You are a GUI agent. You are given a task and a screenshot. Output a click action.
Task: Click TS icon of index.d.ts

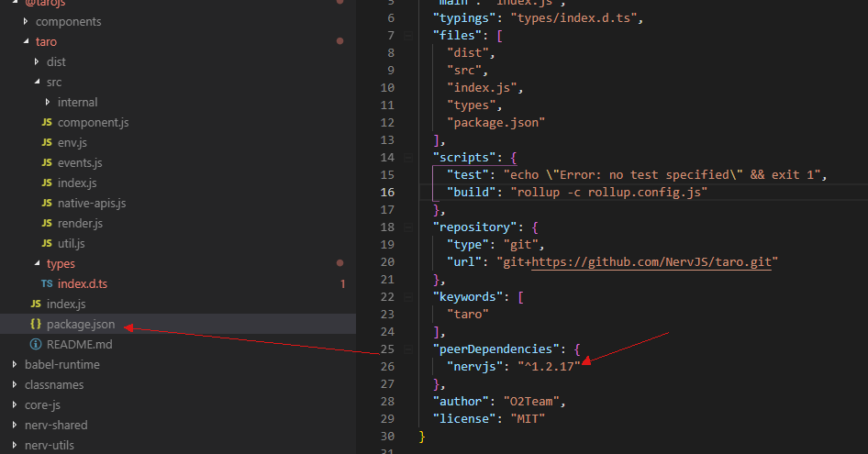click(47, 283)
